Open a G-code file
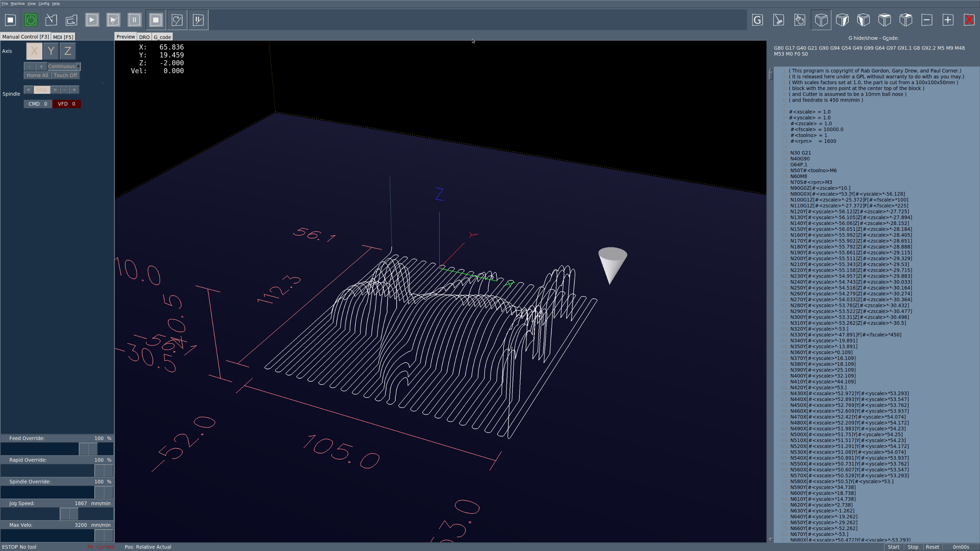The image size is (980, 551). pyautogui.click(x=51, y=20)
